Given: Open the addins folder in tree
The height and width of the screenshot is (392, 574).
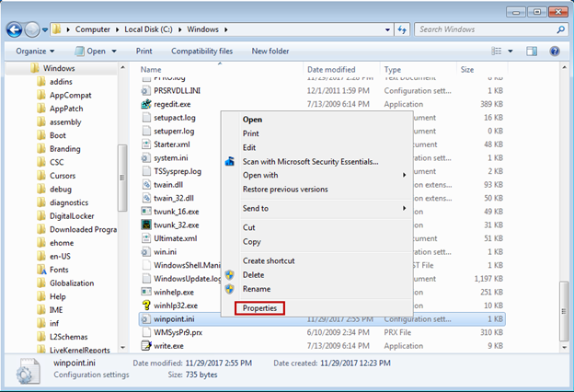Looking at the screenshot, I should [61, 82].
